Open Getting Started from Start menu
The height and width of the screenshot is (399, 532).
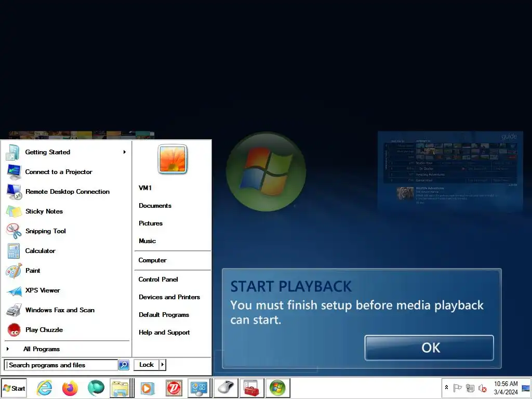tap(66, 152)
